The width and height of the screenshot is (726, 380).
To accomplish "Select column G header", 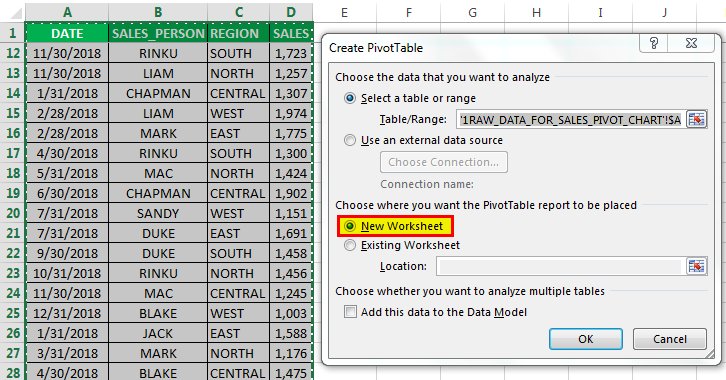I will coord(472,12).
